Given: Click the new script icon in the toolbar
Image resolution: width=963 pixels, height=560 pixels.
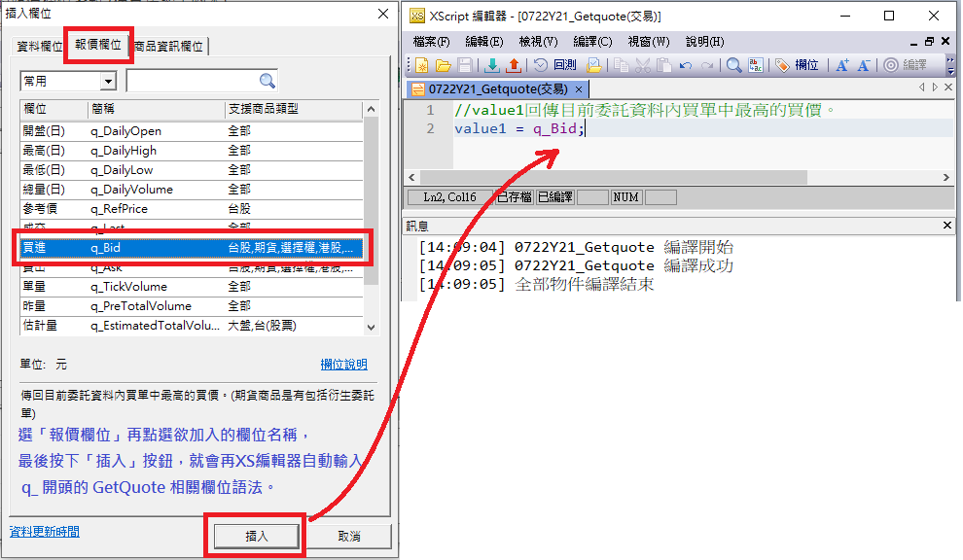Looking at the screenshot, I should coord(422,65).
